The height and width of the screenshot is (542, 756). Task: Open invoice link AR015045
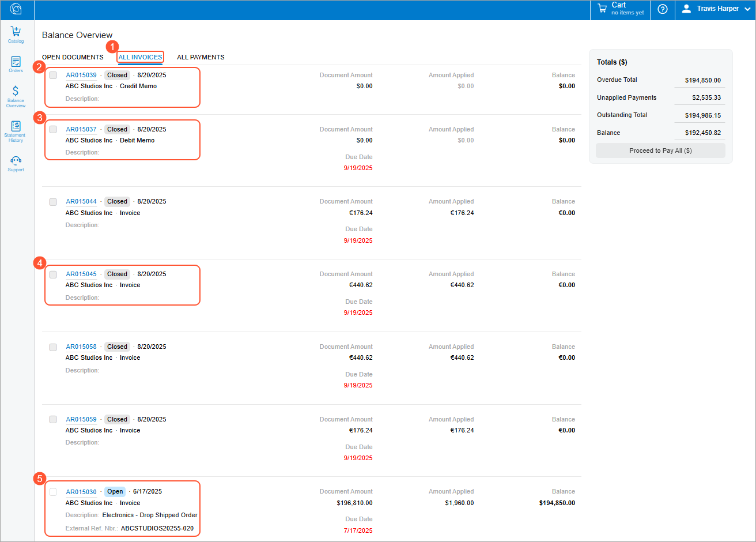pos(81,274)
